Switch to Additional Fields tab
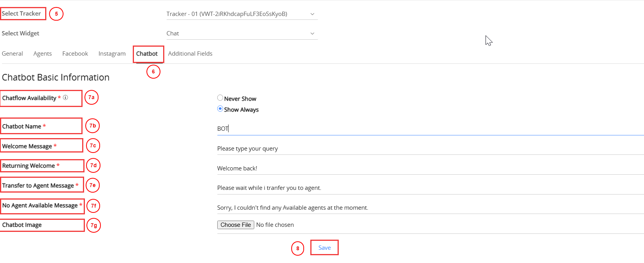This screenshot has width=644, height=263. click(x=190, y=54)
